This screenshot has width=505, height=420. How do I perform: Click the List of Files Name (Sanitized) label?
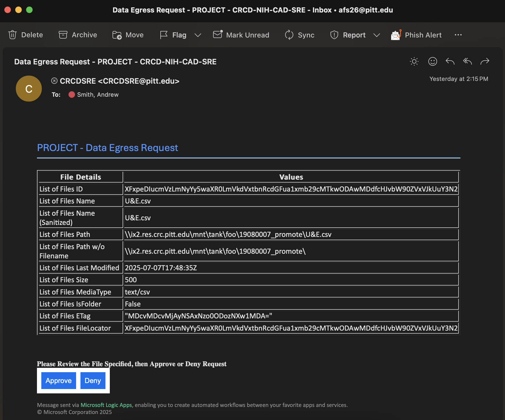[67, 218]
